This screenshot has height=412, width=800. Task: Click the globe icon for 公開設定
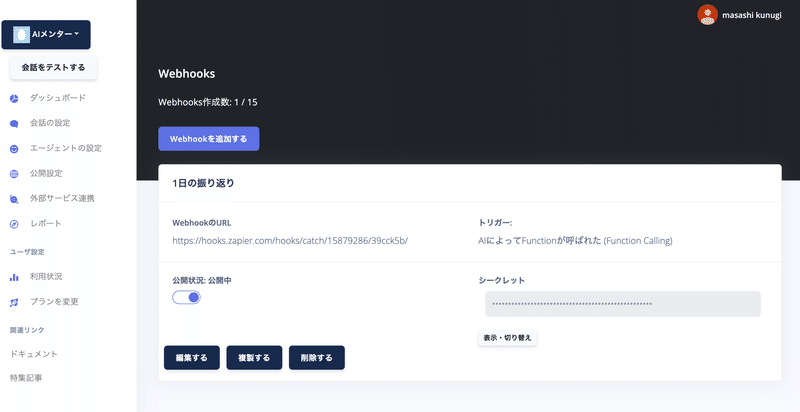point(14,174)
